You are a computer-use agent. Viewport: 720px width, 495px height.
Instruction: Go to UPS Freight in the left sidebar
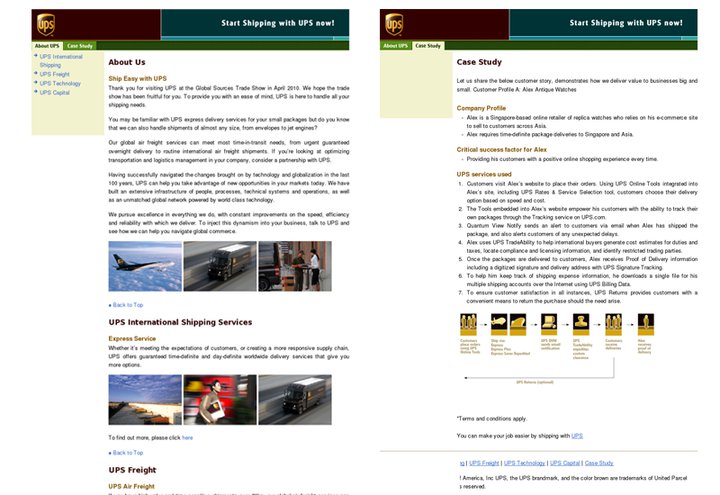pyautogui.click(x=55, y=74)
